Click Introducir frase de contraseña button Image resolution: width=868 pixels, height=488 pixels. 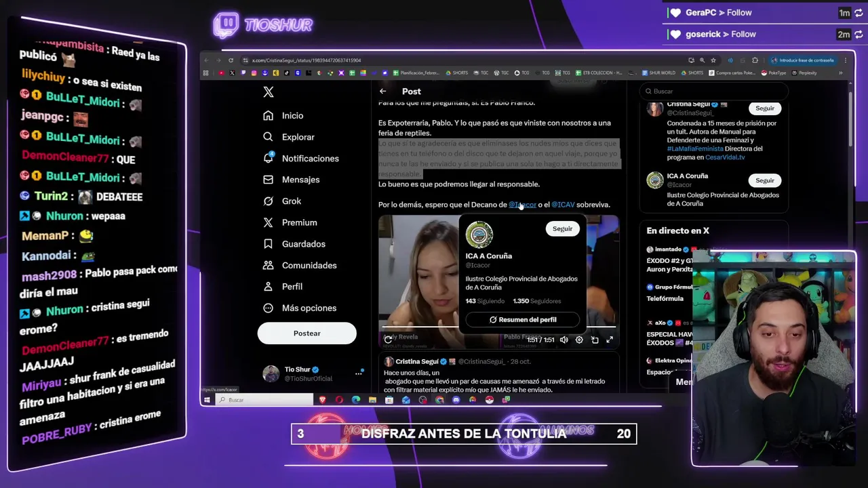click(x=802, y=60)
